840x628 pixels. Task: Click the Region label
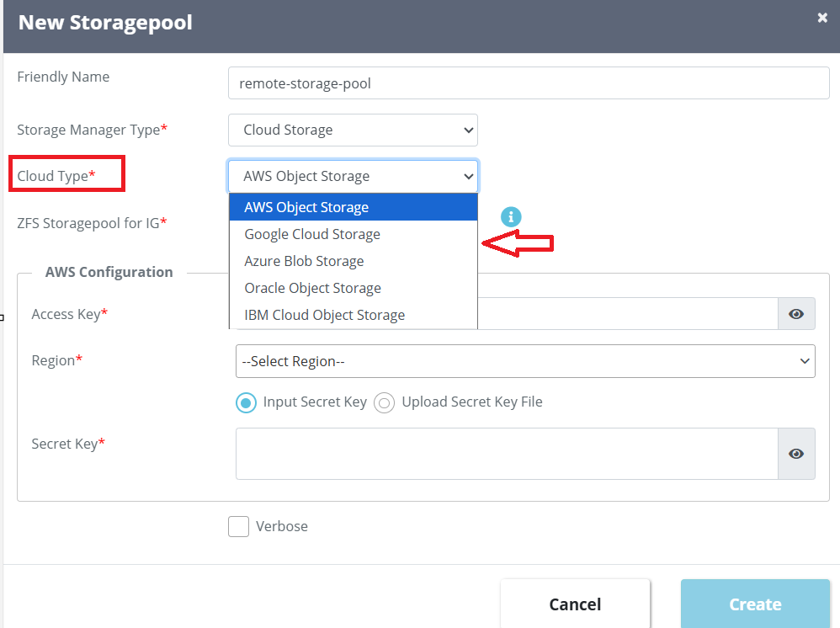coord(56,360)
